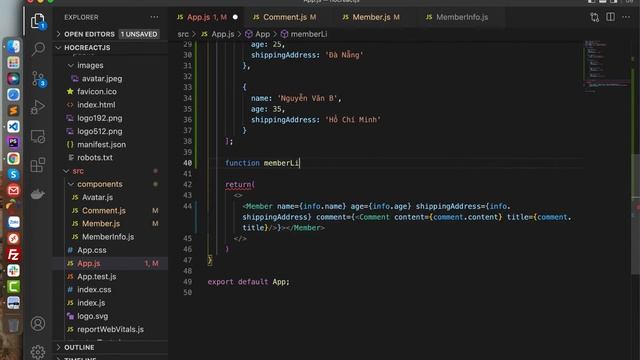640x360 pixels.
Task: Launch Google Chrome from the dock
Action: [13, 158]
